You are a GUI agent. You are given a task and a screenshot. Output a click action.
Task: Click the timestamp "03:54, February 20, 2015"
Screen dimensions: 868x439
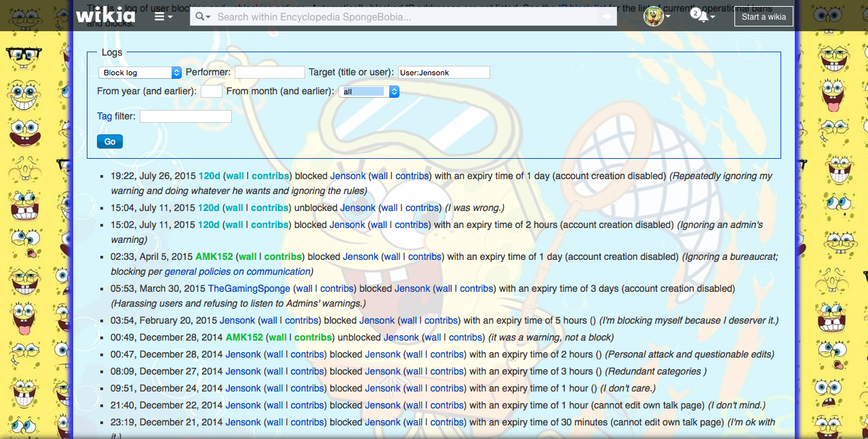click(163, 320)
